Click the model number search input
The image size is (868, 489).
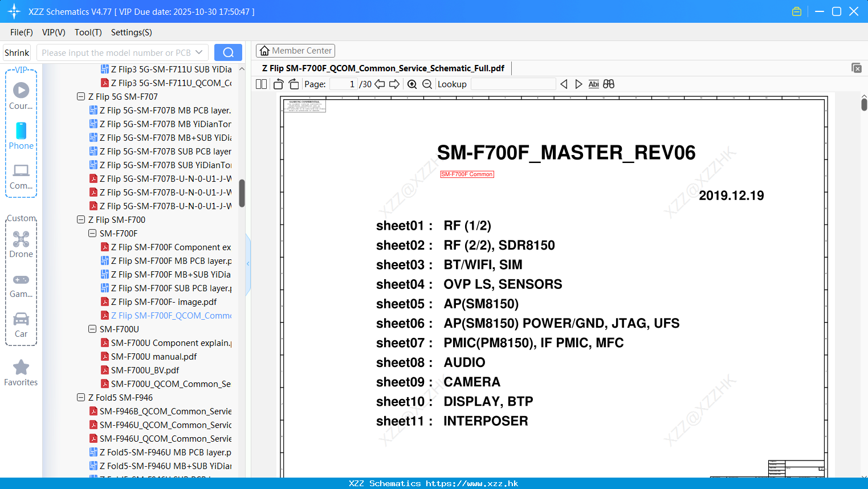click(116, 52)
